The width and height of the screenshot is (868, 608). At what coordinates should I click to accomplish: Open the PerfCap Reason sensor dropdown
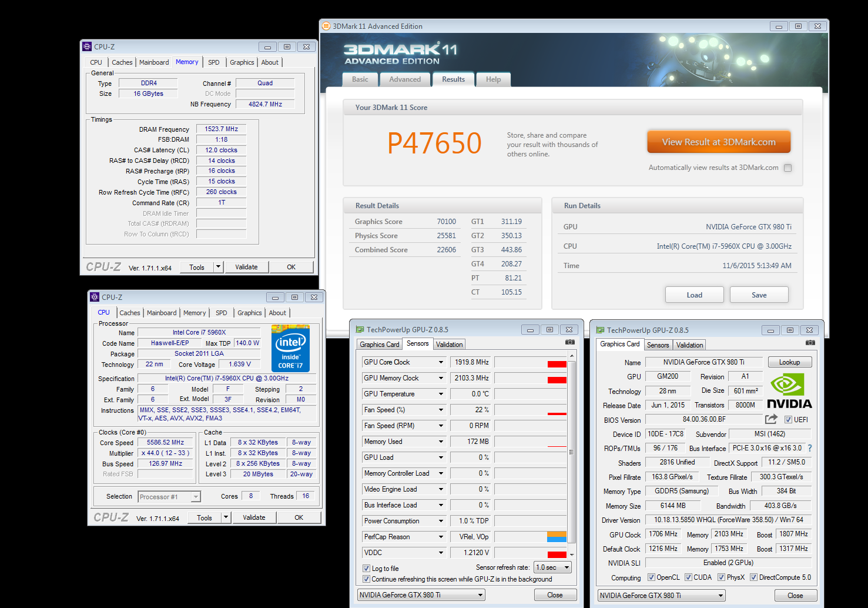441,537
